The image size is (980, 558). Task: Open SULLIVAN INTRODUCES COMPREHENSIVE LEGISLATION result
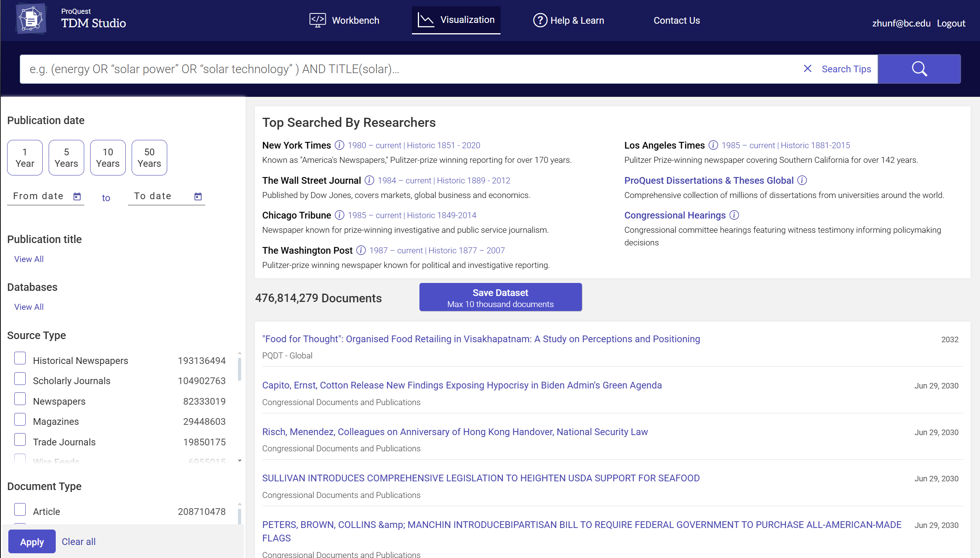481,478
